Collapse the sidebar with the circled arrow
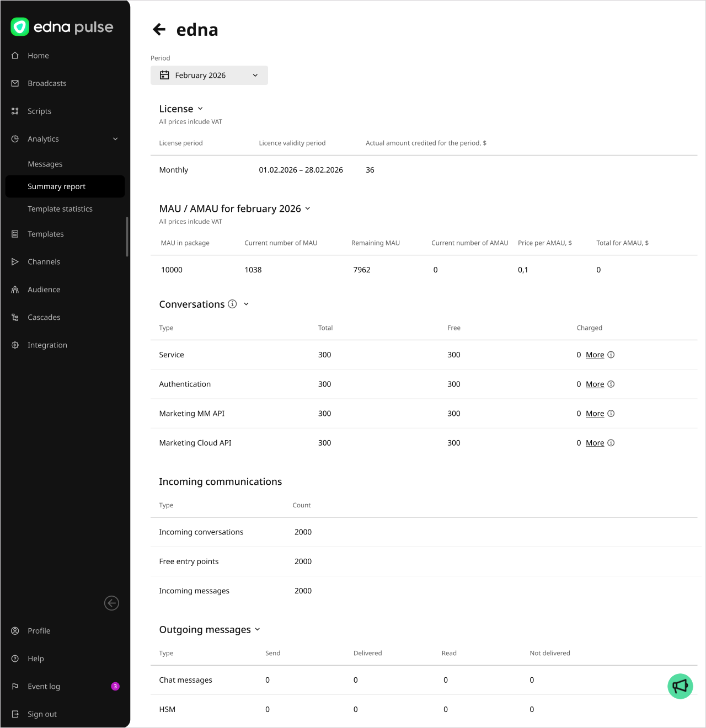706x728 pixels. point(111,603)
